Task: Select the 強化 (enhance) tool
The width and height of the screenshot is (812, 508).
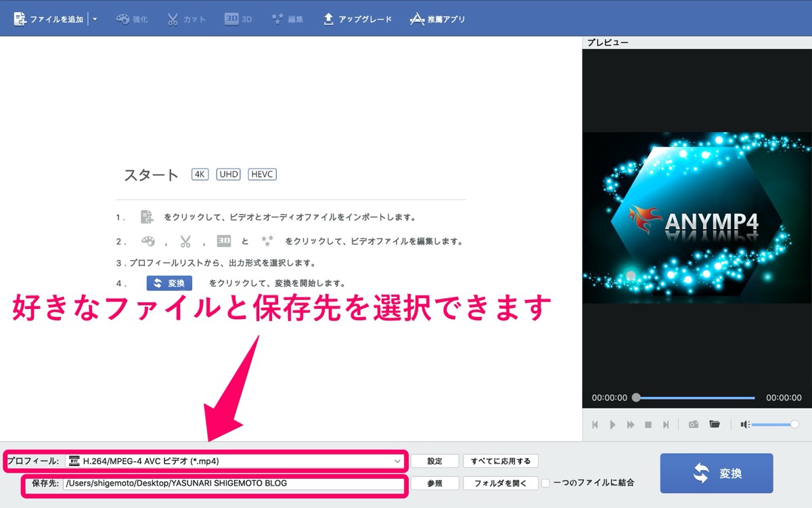Action: tap(132, 19)
